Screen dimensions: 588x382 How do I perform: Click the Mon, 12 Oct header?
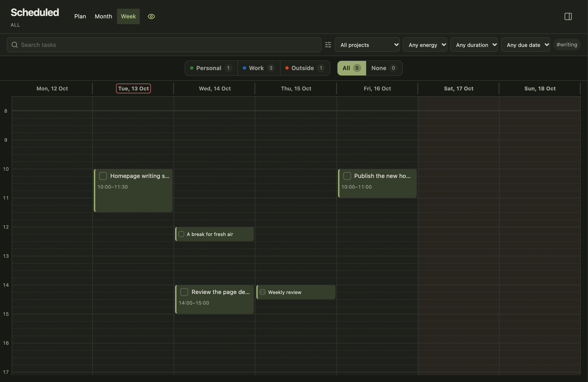click(52, 88)
